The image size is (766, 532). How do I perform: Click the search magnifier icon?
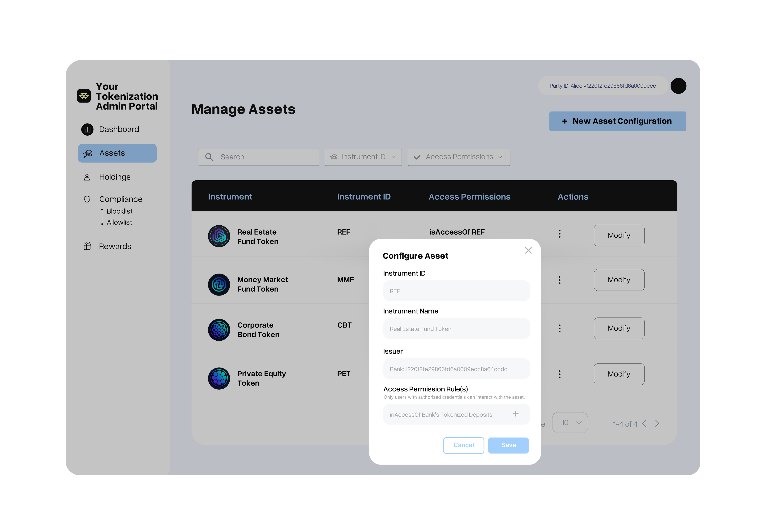pos(209,157)
